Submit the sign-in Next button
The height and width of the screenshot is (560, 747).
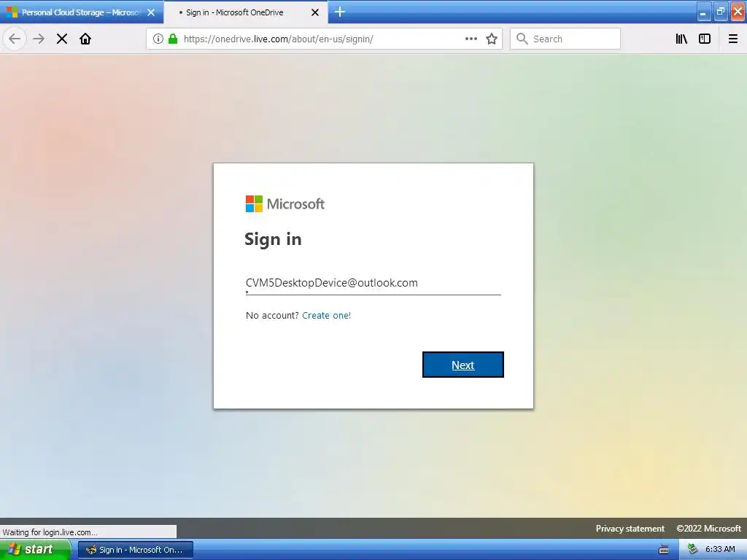463,365
